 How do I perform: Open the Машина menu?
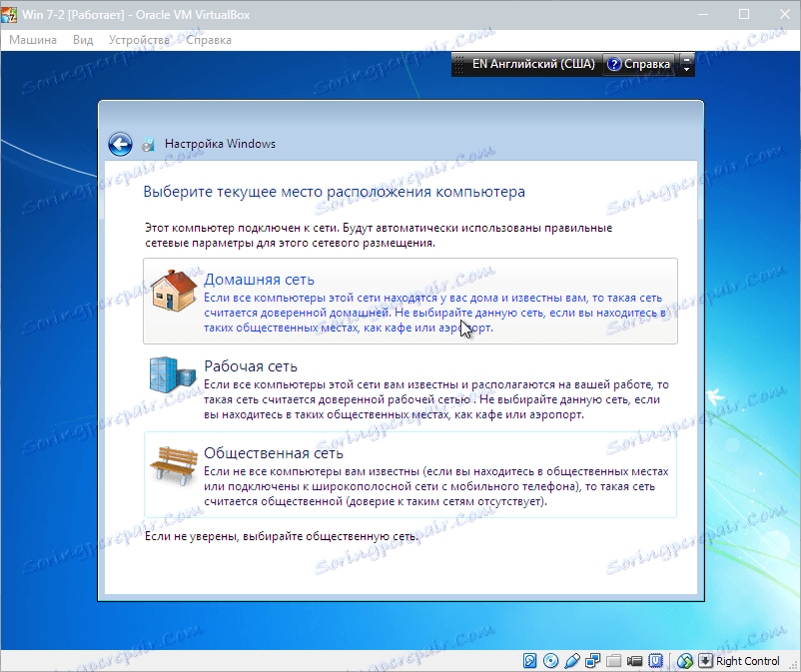click(32, 40)
